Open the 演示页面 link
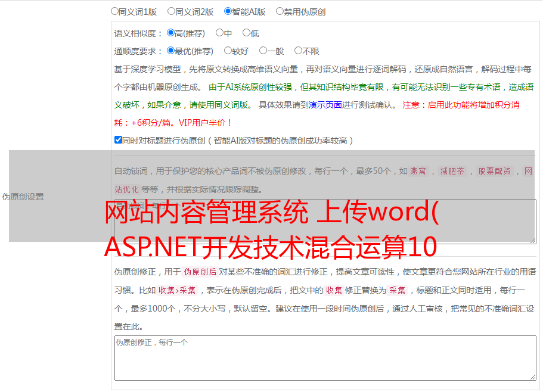This screenshot has width=543, height=392. tap(325, 105)
